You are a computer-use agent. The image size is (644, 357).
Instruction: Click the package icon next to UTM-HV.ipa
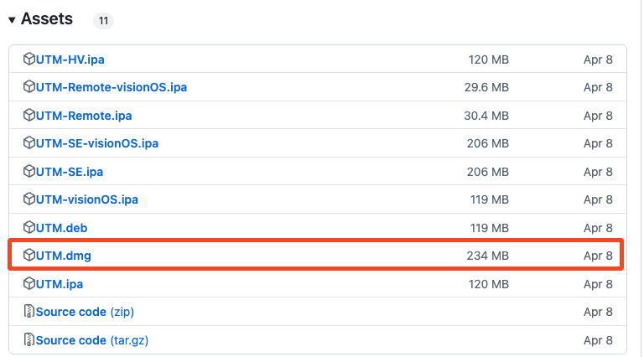pyautogui.click(x=29, y=59)
